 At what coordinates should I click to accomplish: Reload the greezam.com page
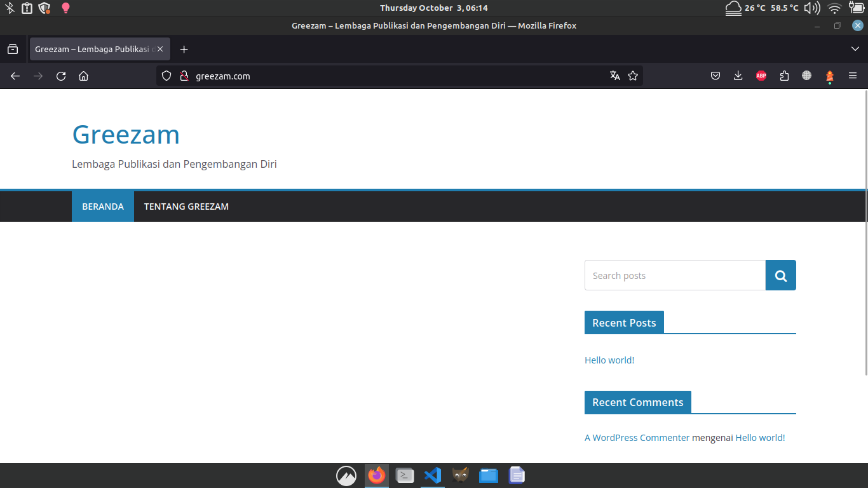point(61,76)
